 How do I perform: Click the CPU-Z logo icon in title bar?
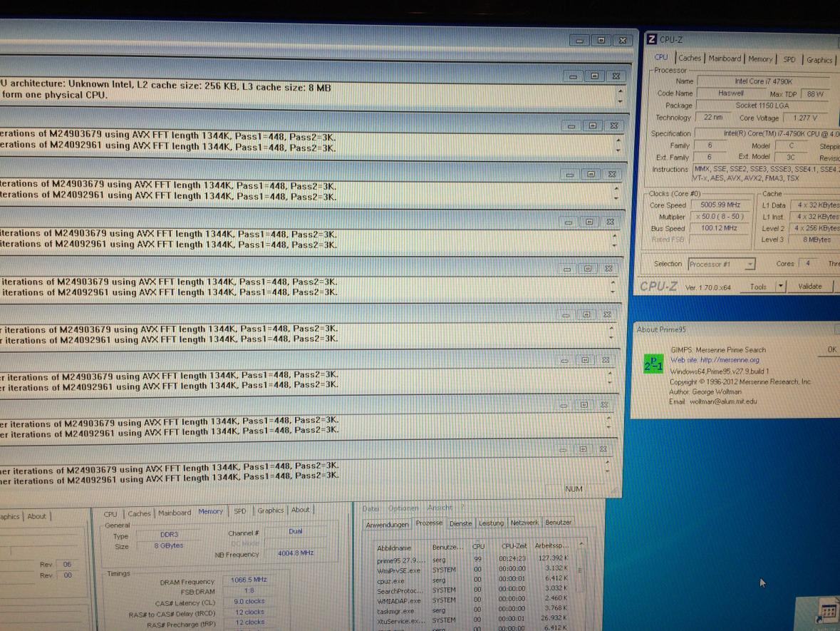[x=651, y=39]
